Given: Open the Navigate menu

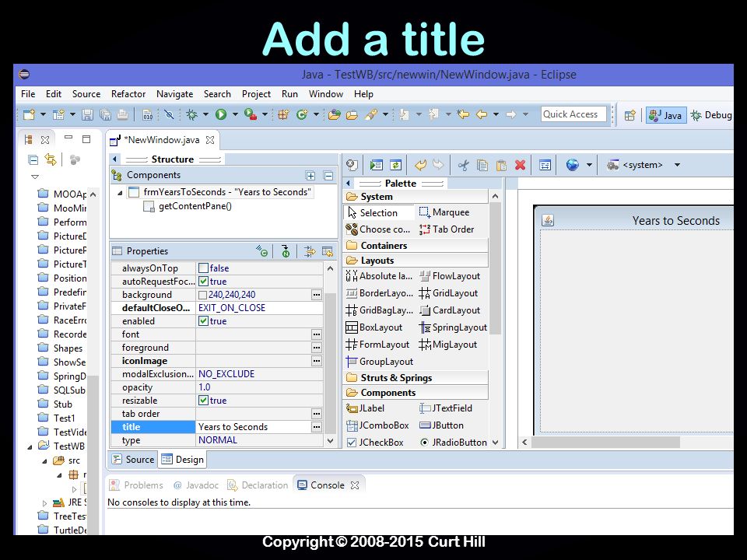Looking at the screenshot, I should 174,94.
